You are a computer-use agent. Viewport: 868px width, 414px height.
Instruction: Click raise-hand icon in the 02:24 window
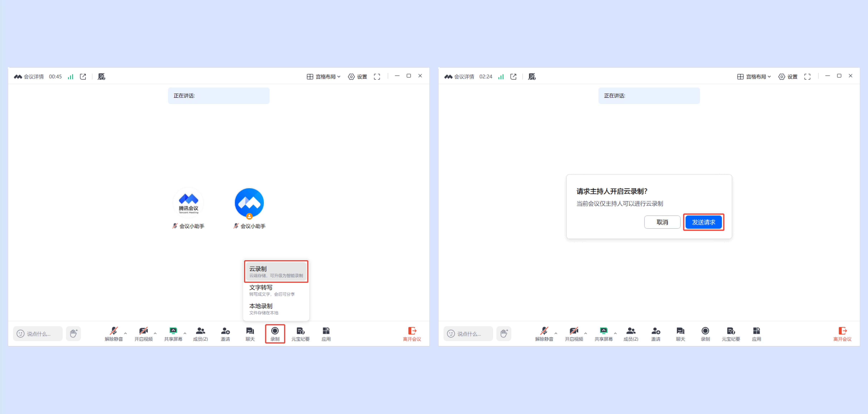click(503, 333)
